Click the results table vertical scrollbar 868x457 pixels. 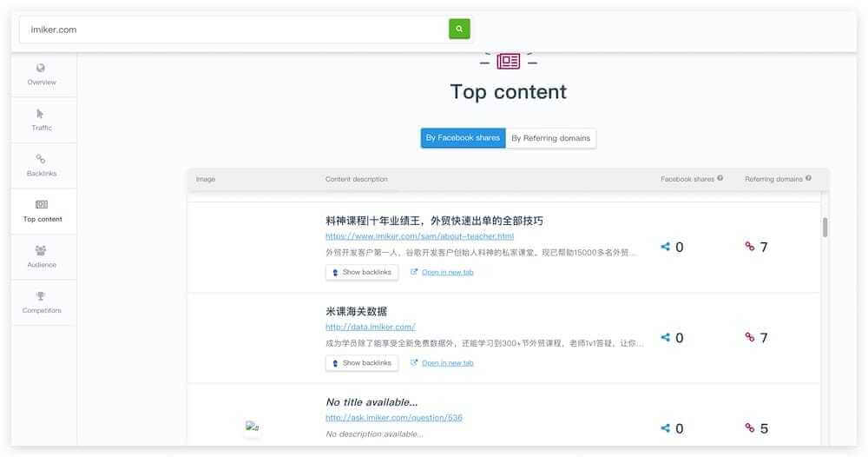point(825,228)
